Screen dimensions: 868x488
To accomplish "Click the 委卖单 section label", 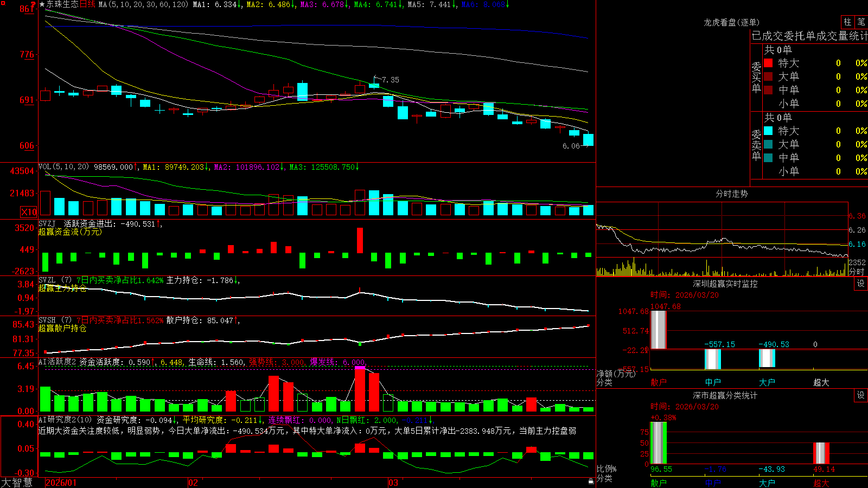I will pyautogui.click(x=756, y=145).
